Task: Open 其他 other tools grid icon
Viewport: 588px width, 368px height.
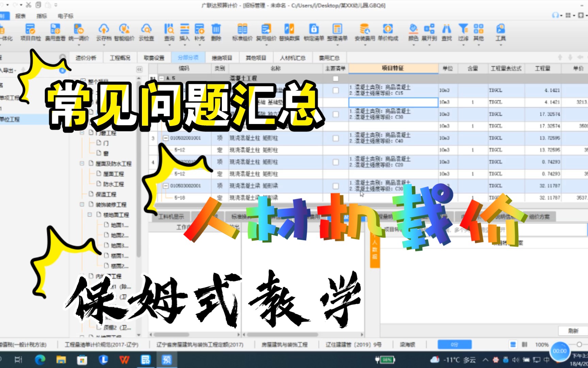Action: 478,29
